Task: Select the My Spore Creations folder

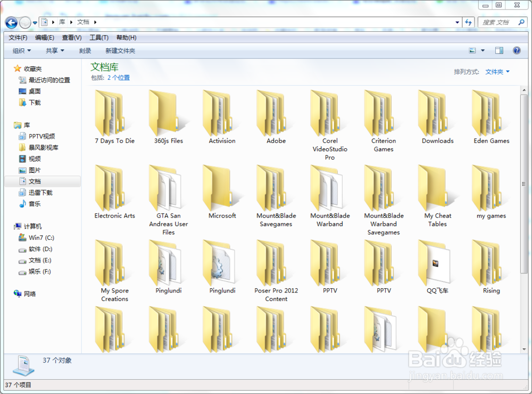Action: coord(115,271)
